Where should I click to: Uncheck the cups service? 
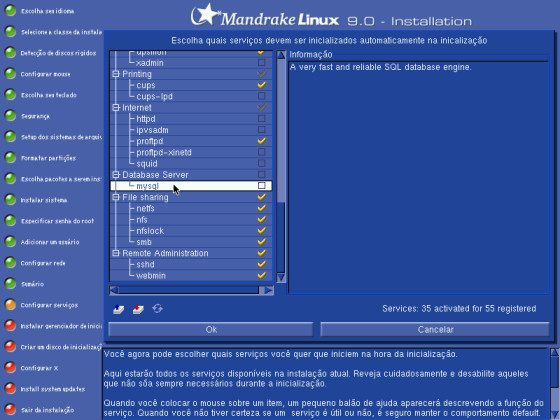(x=261, y=85)
